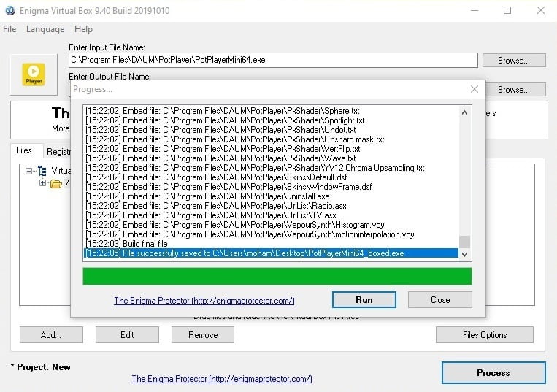The width and height of the screenshot is (557, 392).
Task: Click the Enigma Virtual Box title bar icon
Action: point(10,11)
